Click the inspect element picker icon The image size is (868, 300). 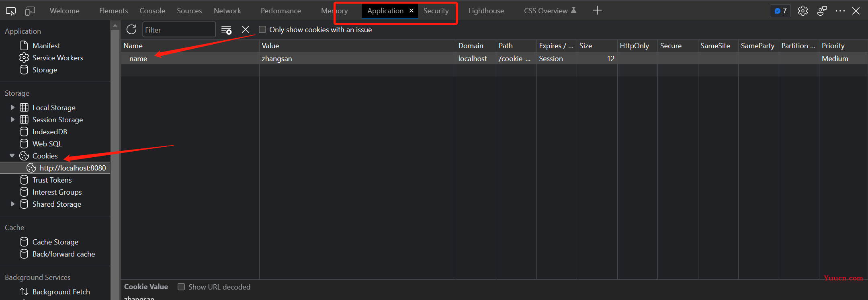[x=11, y=11]
